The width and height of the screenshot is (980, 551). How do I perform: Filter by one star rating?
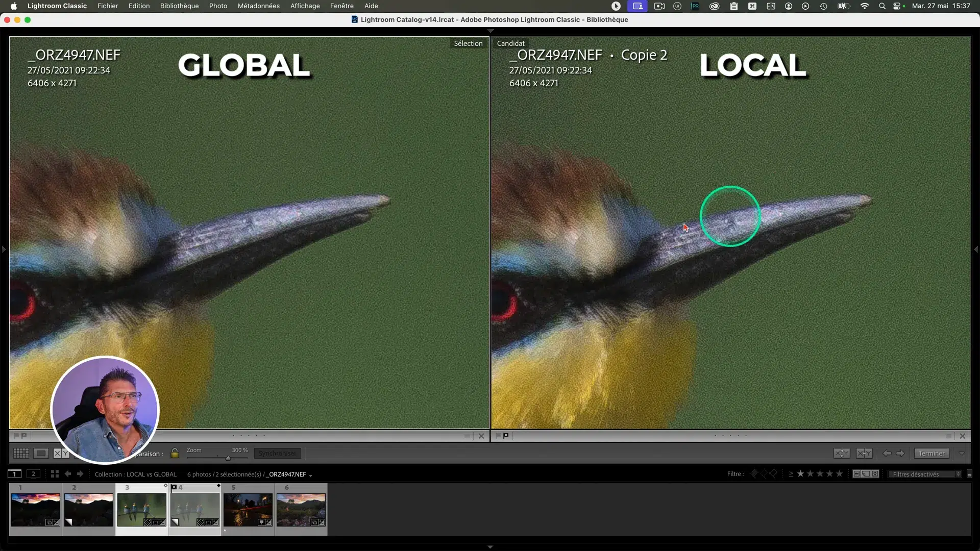[800, 474]
